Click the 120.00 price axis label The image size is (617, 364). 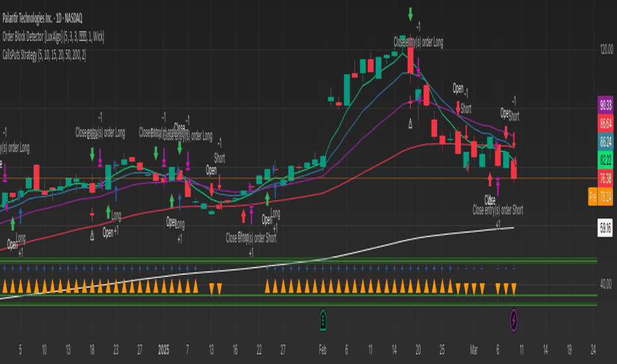click(x=606, y=50)
